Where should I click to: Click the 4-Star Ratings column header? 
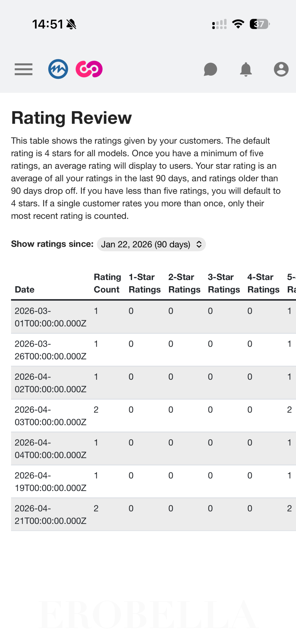(263, 283)
